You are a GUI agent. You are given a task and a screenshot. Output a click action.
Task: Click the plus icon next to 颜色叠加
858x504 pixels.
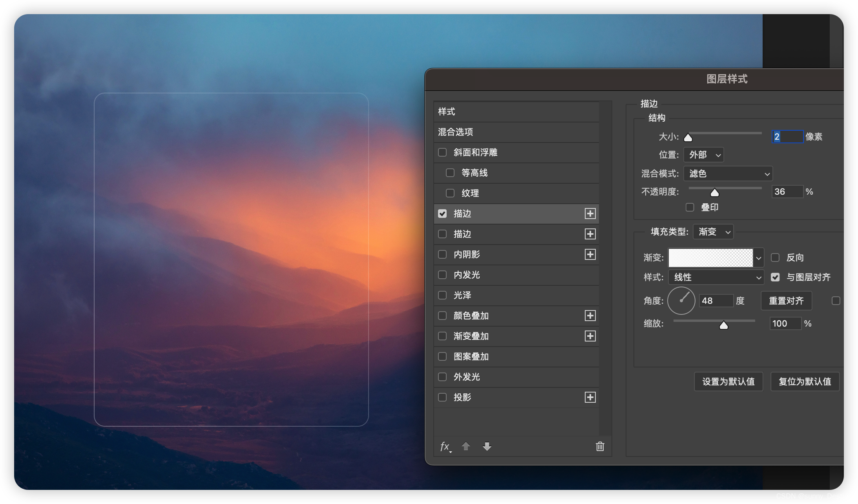tap(590, 316)
